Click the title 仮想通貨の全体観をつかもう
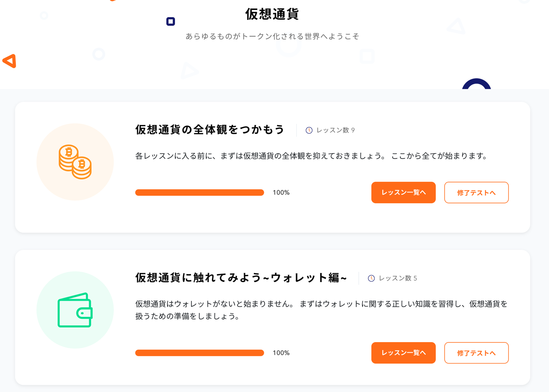The width and height of the screenshot is (549, 392). pos(210,130)
